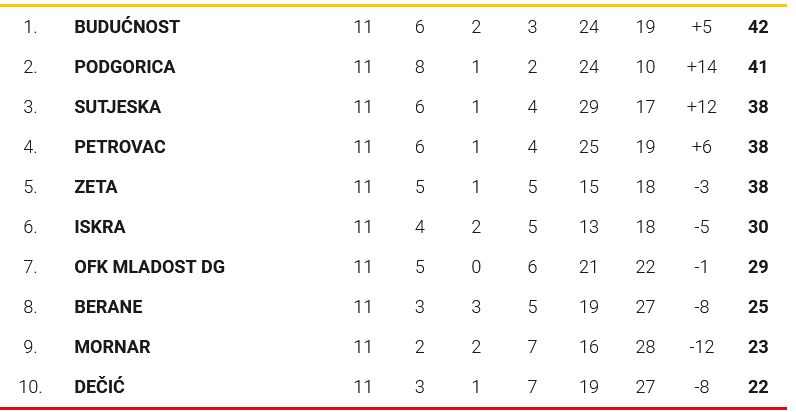This screenshot has height=412, width=796.
Task: Click Iskra's points total of 30
Action: [x=757, y=227]
